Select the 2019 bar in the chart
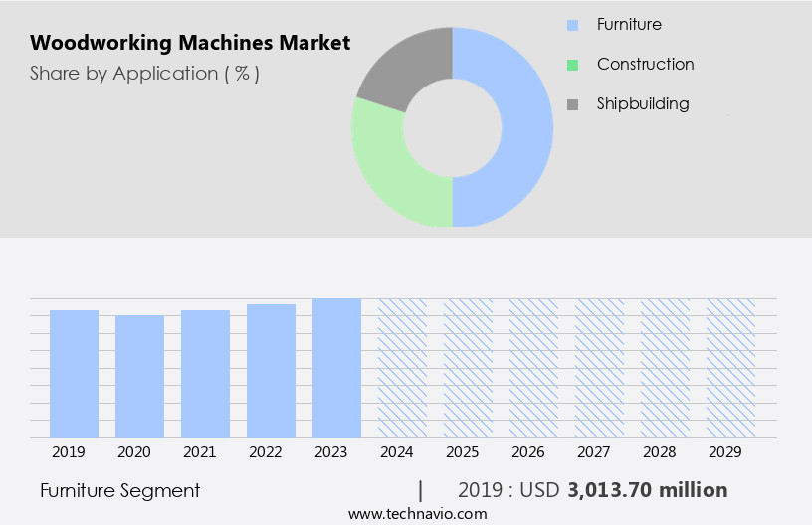The image size is (812, 525). 74,374
